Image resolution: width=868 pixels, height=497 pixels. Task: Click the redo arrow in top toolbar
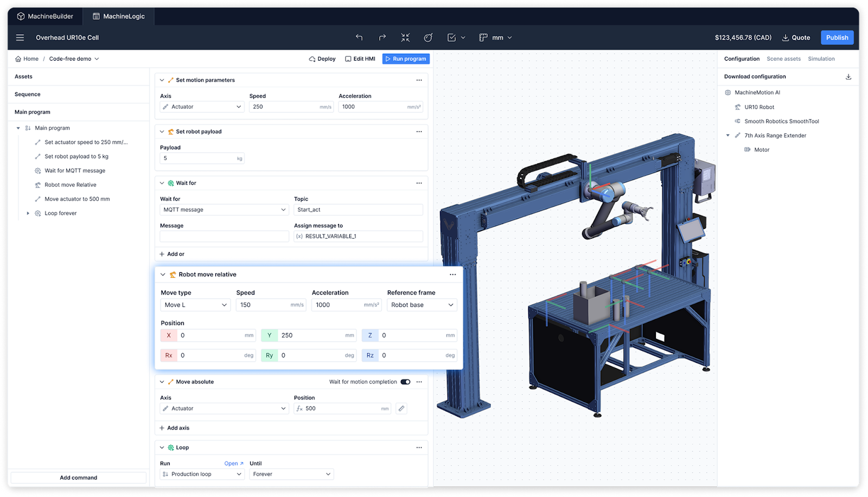[382, 37]
